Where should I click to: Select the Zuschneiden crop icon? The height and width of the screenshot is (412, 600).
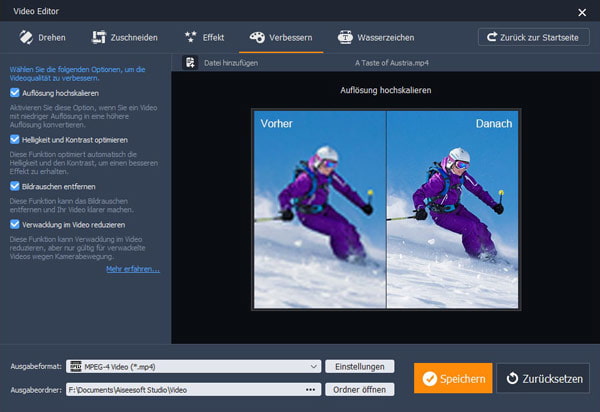click(98, 37)
